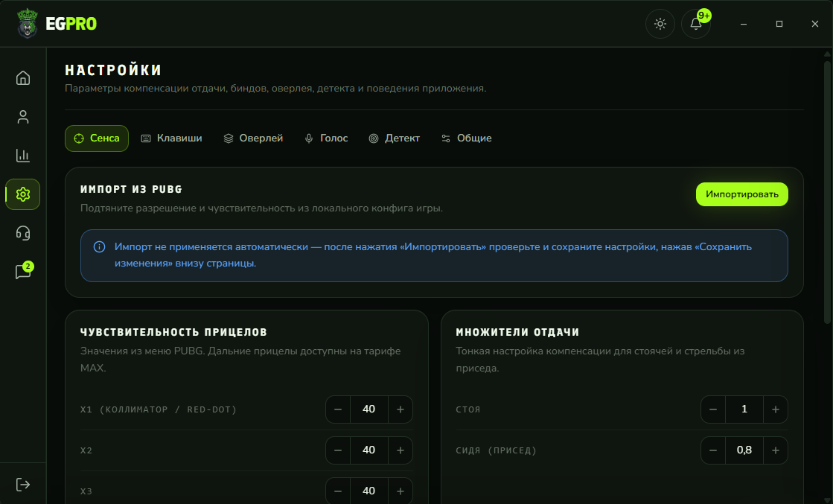Screen dimensions: 833x504
Task: Increase Стоя multiplier with plus
Action: point(776,409)
